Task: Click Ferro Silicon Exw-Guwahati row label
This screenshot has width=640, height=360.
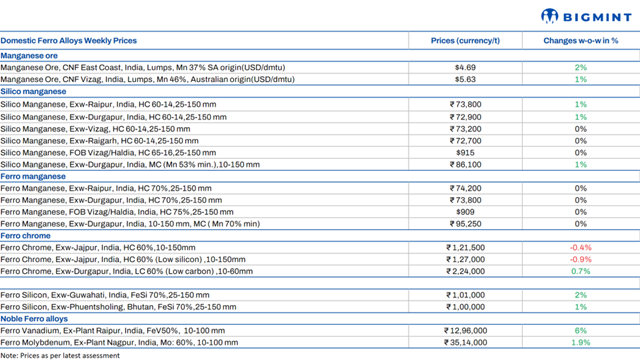Action: pos(105,295)
